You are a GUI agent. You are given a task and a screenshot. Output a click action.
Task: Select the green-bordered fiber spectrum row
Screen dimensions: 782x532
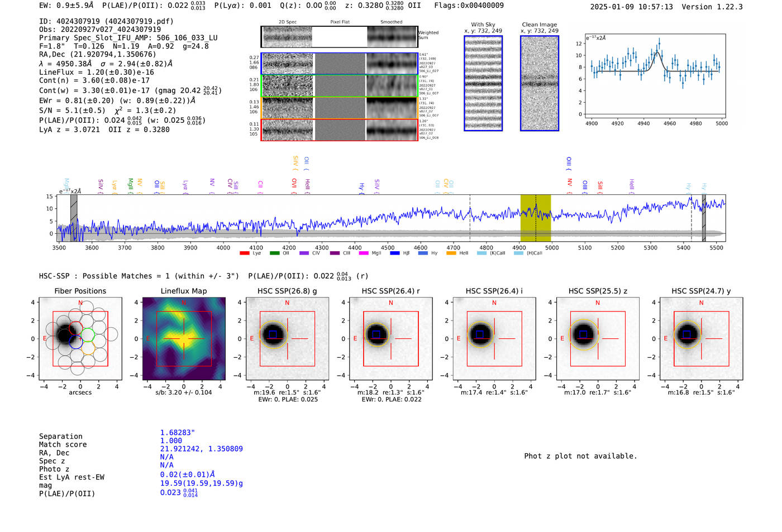pos(340,86)
